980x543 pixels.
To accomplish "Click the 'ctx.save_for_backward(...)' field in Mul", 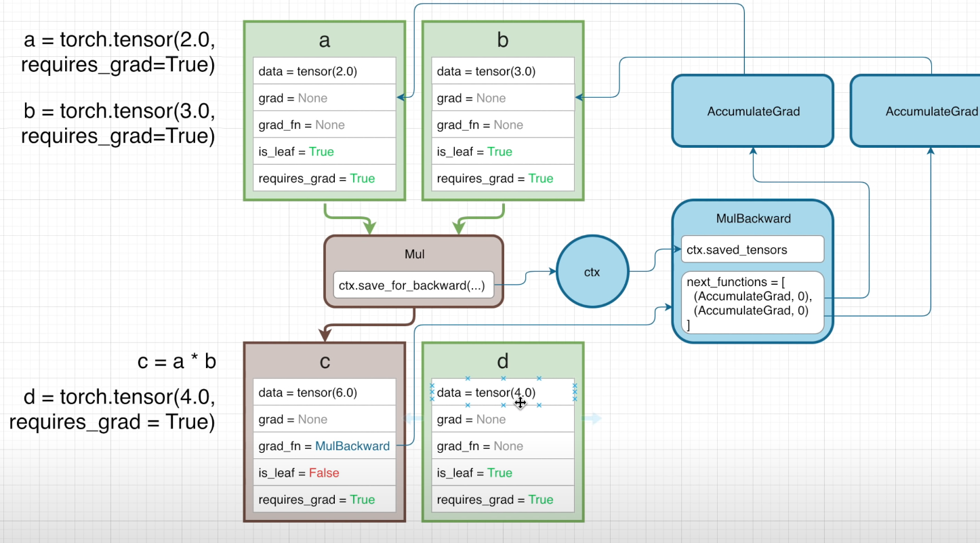I will tap(413, 285).
